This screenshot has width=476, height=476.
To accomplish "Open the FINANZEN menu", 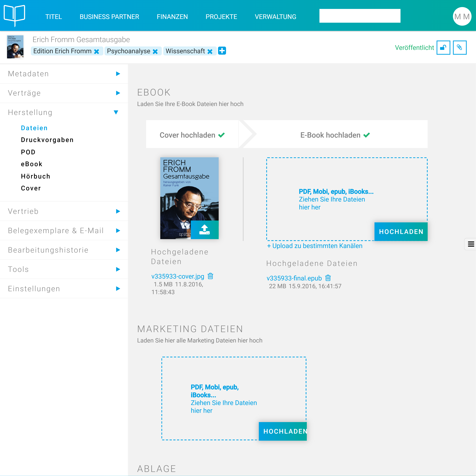I will 172,17.
